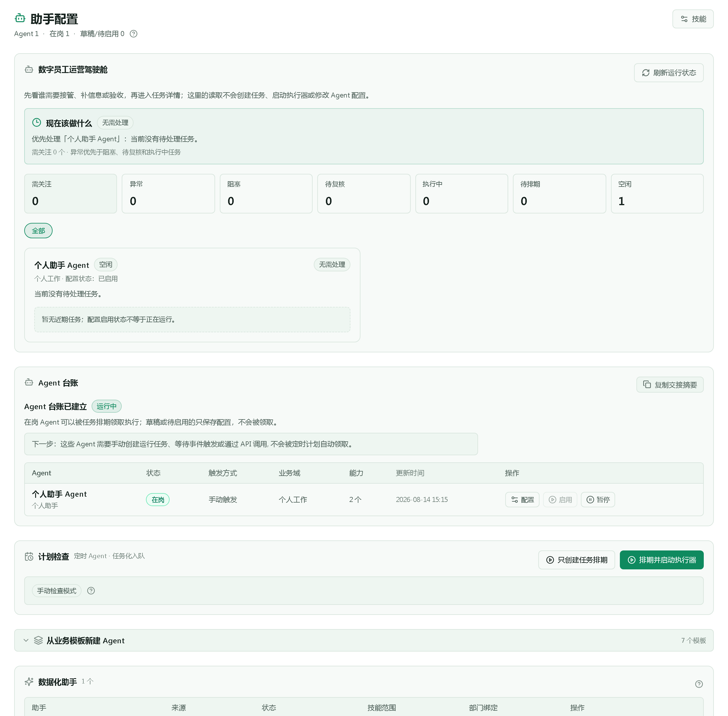Viewport: 728px width, 716px height.
Task: Click the 7 个模板 count label
Action: (693, 640)
